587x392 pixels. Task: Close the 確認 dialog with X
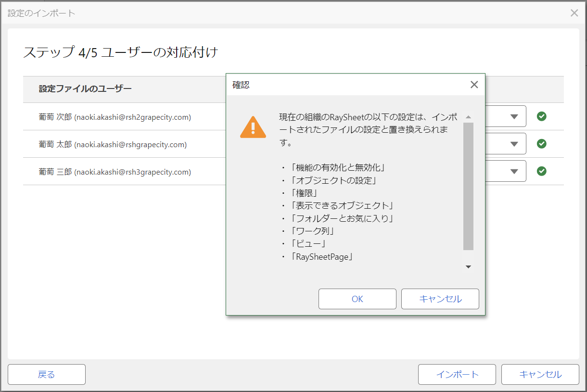pyautogui.click(x=474, y=85)
